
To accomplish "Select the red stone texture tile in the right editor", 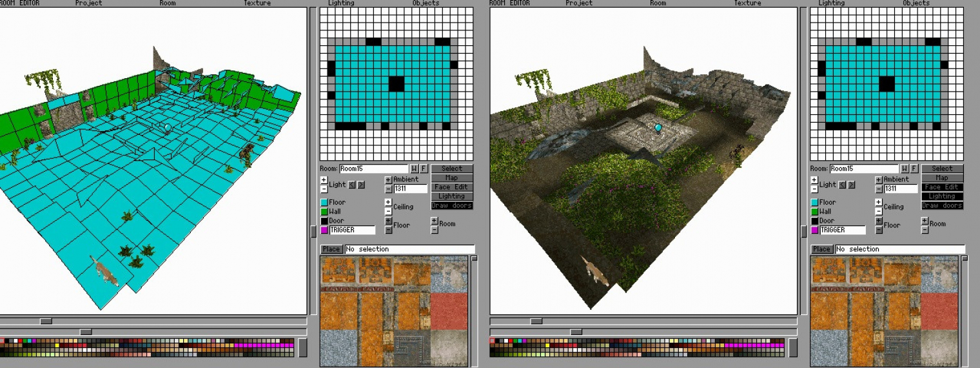I will (x=939, y=311).
